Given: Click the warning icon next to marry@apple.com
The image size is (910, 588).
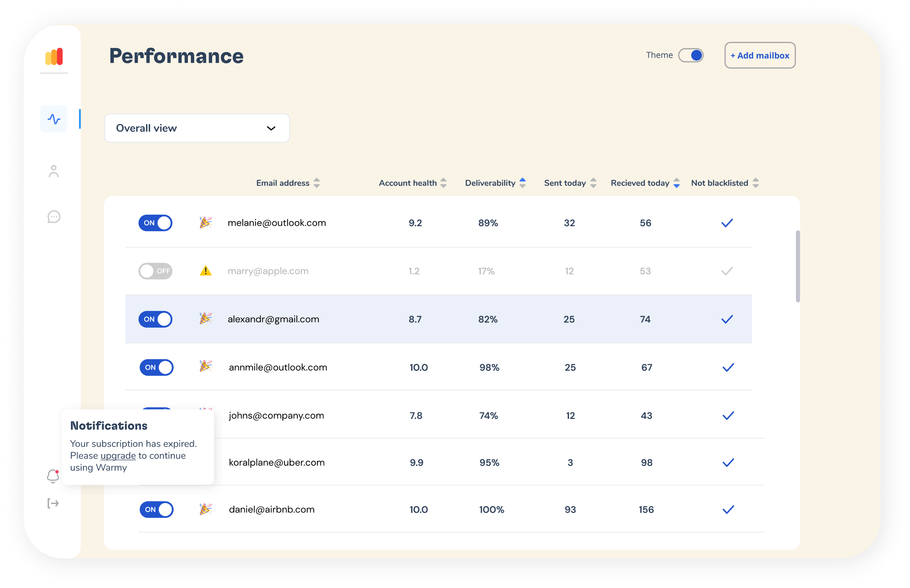Looking at the screenshot, I should pyautogui.click(x=205, y=271).
